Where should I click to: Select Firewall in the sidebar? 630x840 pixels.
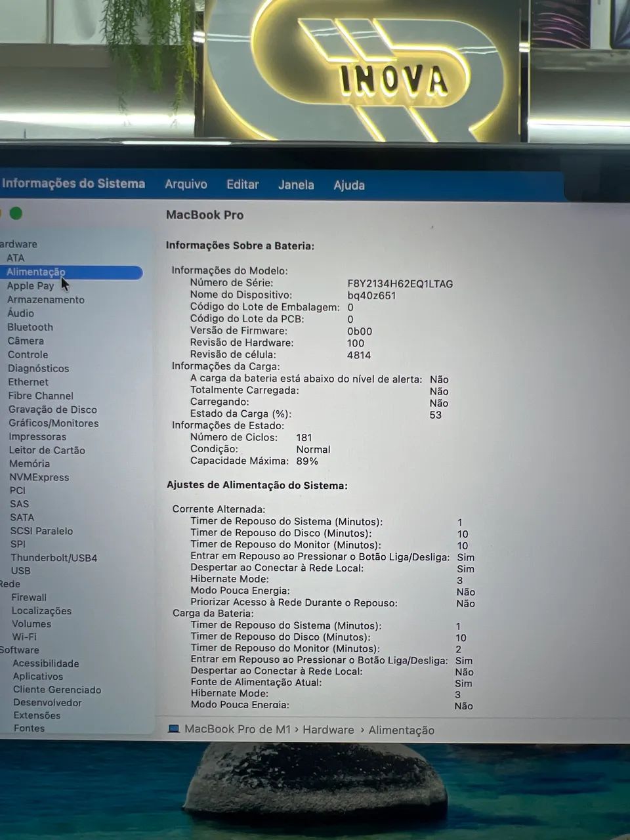tap(29, 597)
